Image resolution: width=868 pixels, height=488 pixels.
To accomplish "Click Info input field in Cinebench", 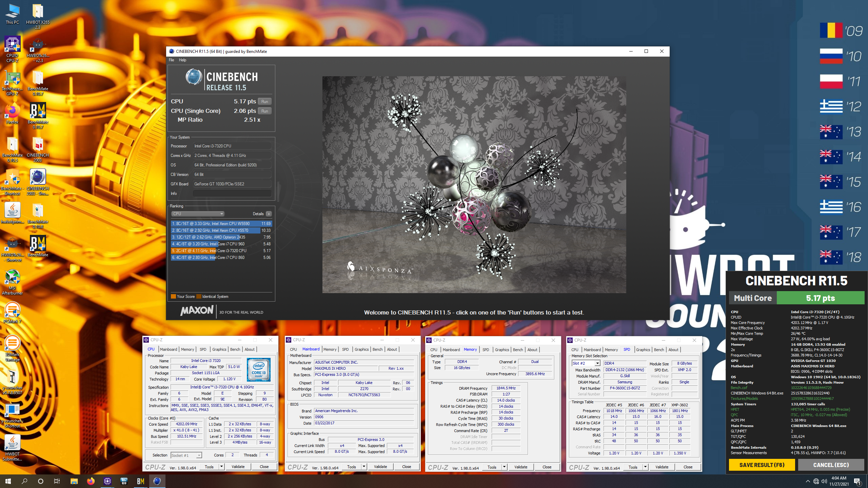I will pos(232,194).
